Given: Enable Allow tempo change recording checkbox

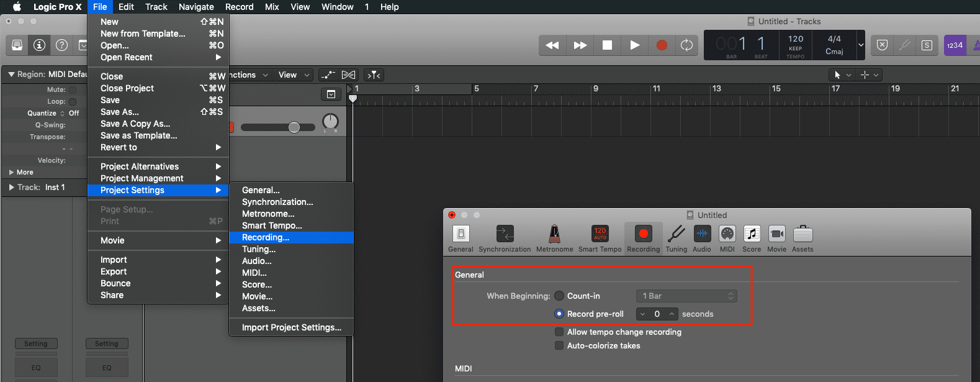Looking at the screenshot, I should click(559, 332).
